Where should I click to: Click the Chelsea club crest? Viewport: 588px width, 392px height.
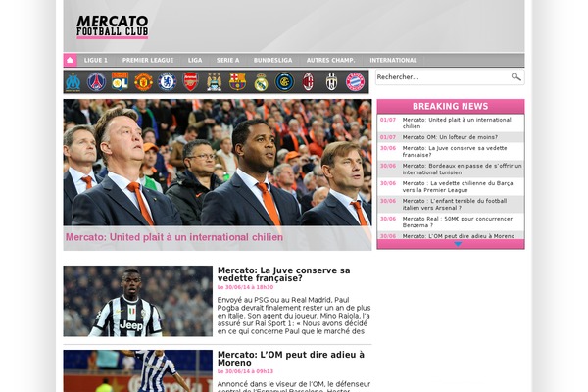(167, 82)
